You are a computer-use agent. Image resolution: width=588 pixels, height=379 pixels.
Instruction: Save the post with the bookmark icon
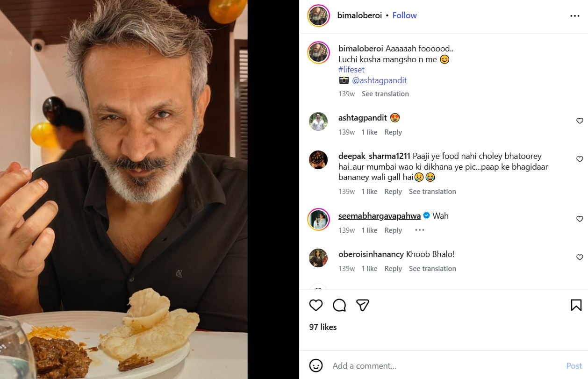[x=576, y=305]
